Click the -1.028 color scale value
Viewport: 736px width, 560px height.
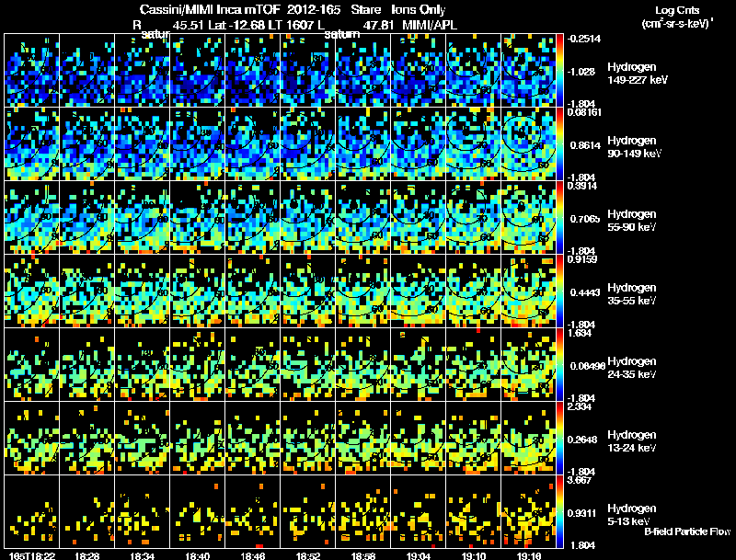[x=581, y=72]
